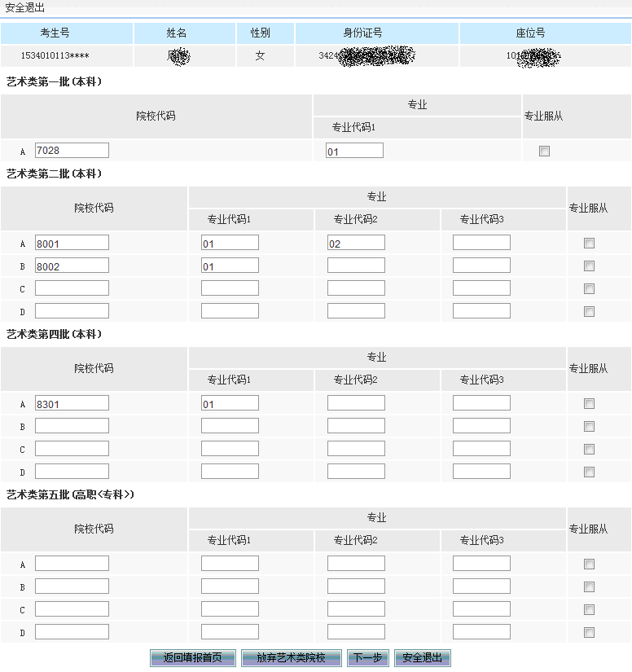Check 专业服从 for second batch row C
This screenshot has height=672, width=632.
(589, 288)
